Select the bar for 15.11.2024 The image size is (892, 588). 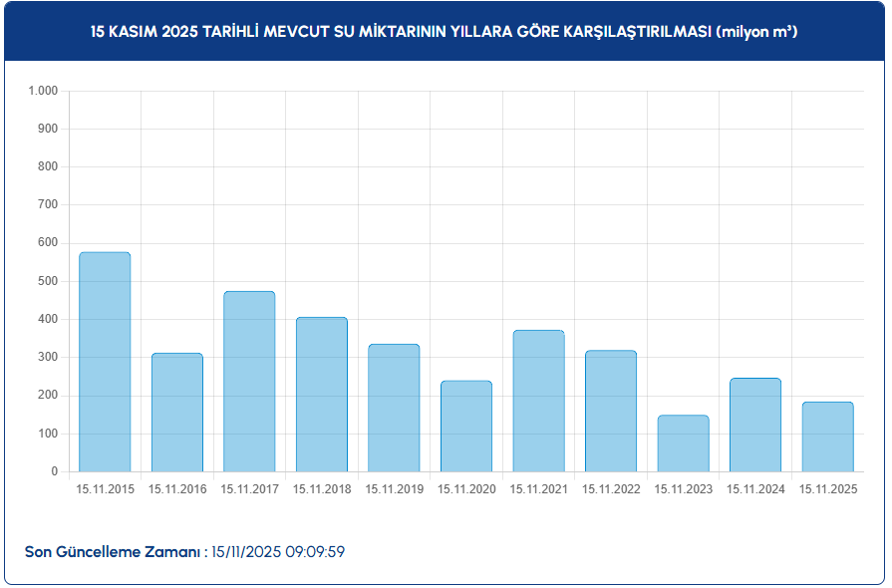(x=755, y=425)
